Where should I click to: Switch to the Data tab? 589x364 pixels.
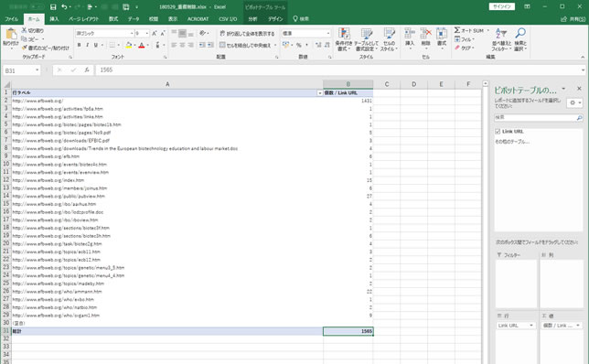click(x=134, y=19)
